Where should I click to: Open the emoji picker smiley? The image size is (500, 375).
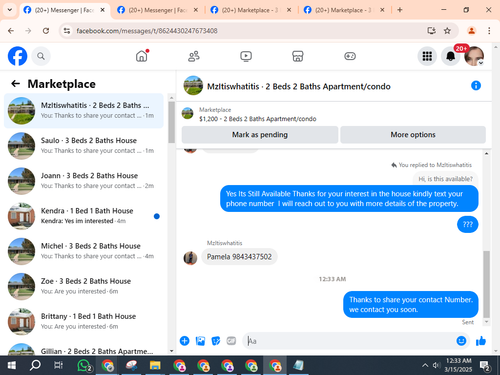coord(461,341)
